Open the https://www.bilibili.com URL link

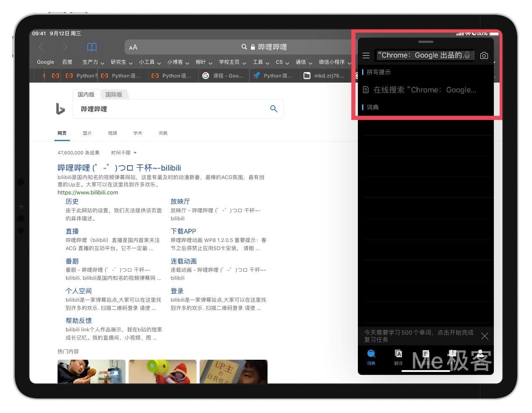click(88, 192)
